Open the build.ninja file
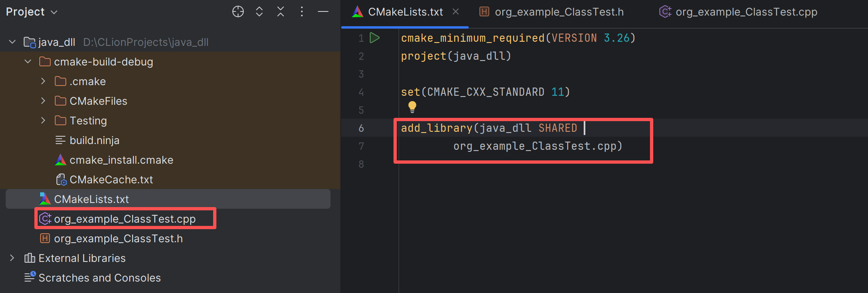 (94, 140)
